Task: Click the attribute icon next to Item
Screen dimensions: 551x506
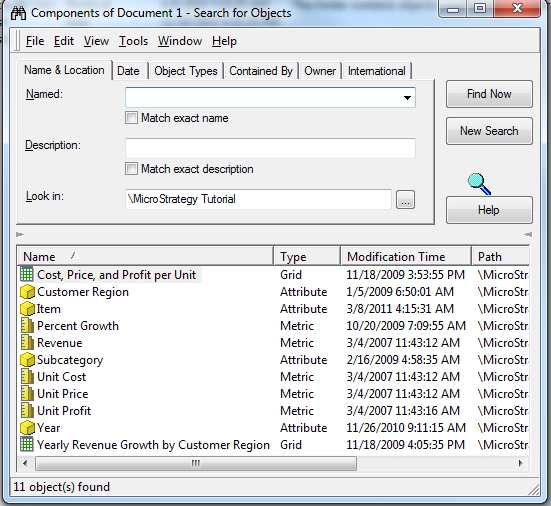Action: [x=27, y=309]
